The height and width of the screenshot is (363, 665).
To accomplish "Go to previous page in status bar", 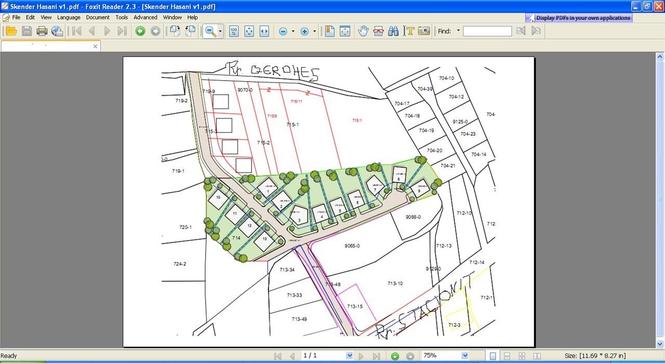I will [x=292, y=356].
